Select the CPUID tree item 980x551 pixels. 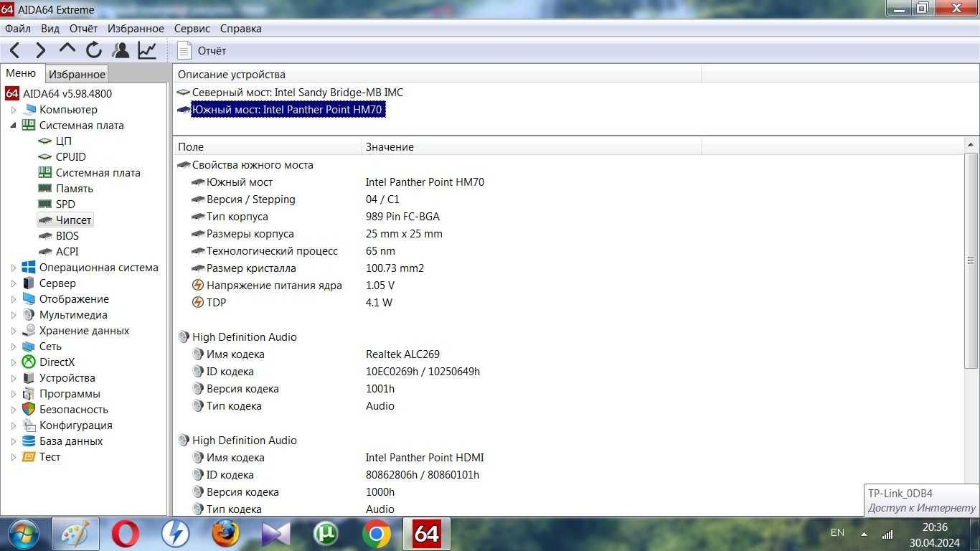coord(71,157)
